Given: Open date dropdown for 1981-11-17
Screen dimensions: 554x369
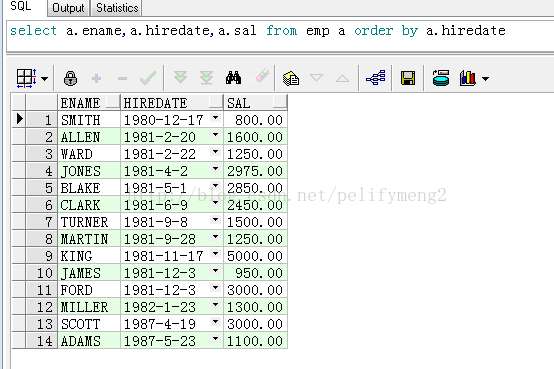Looking at the screenshot, I should pos(215,254).
